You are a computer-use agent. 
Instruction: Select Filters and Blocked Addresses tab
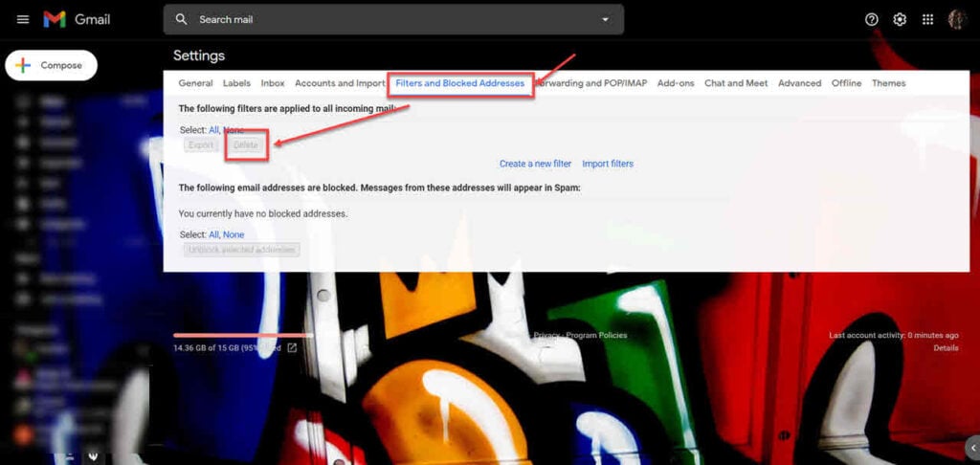pyautogui.click(x=460, y=83)
